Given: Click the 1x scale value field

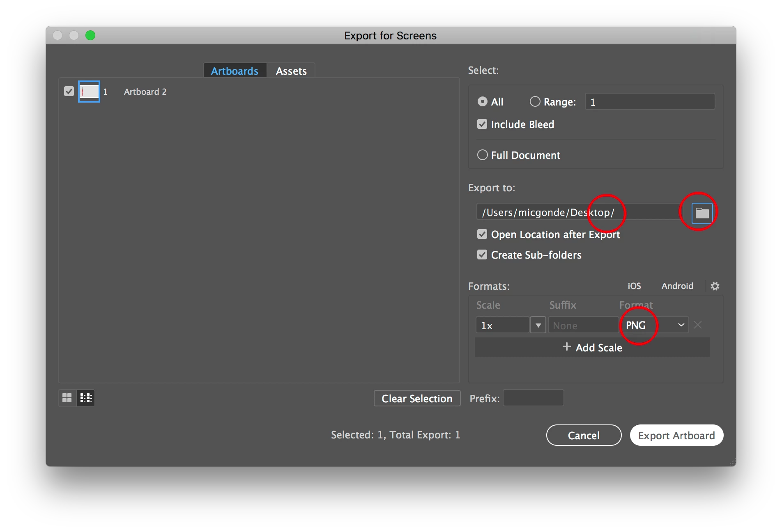Looking at the screenshot, I should pyautogui.click(x=502, y=325).
